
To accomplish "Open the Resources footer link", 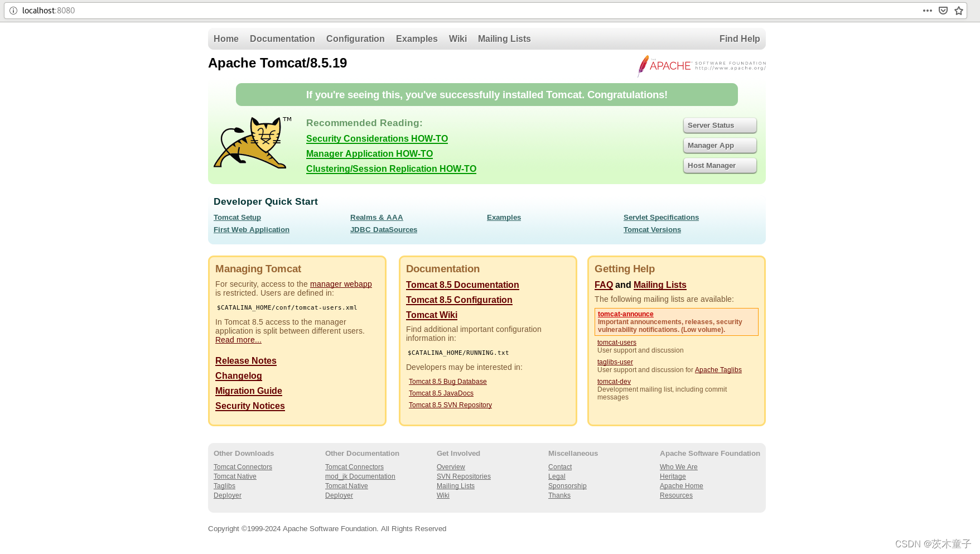I will pos(676,495).
